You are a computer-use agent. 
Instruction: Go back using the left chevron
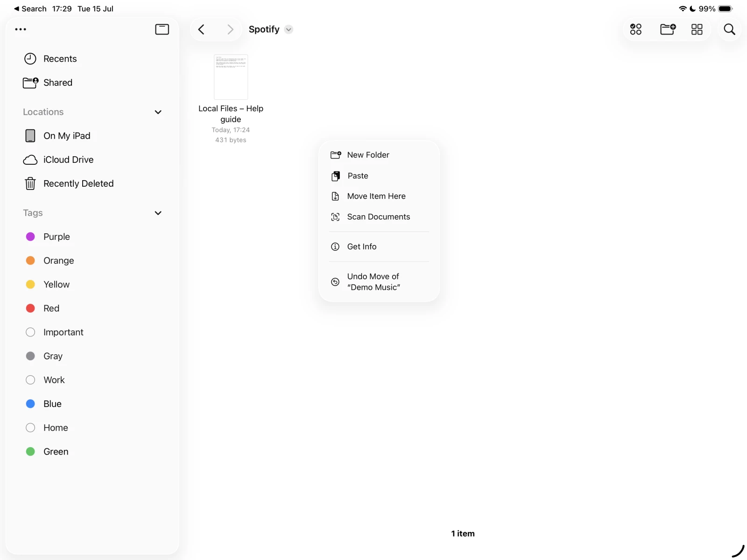[201, 29]
